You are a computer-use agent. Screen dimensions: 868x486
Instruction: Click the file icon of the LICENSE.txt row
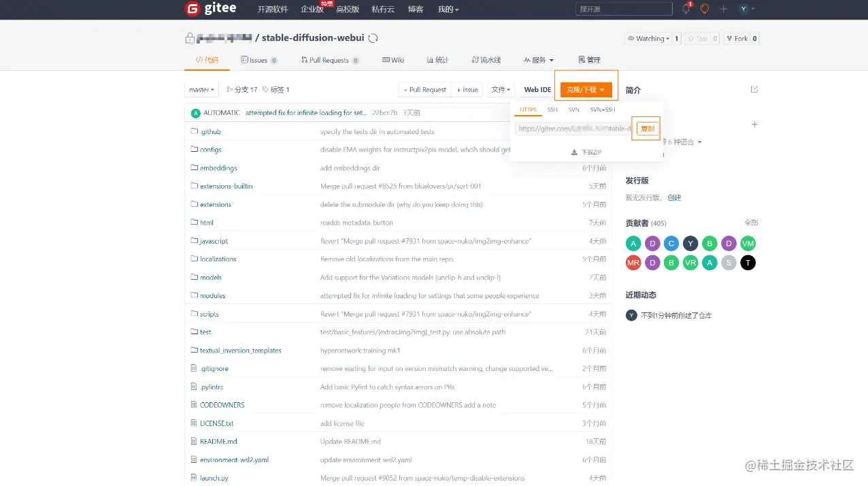point(194,423)
